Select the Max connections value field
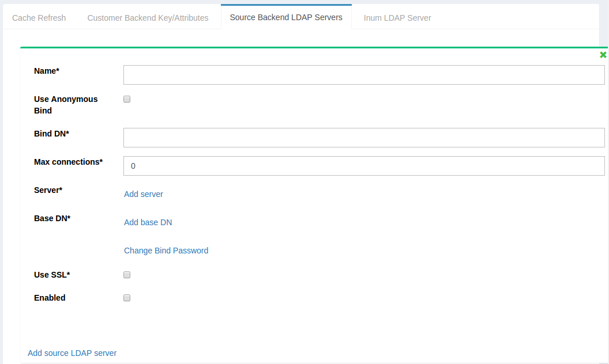The width and height of the screenshot is (609, 364). click(364, 166)
